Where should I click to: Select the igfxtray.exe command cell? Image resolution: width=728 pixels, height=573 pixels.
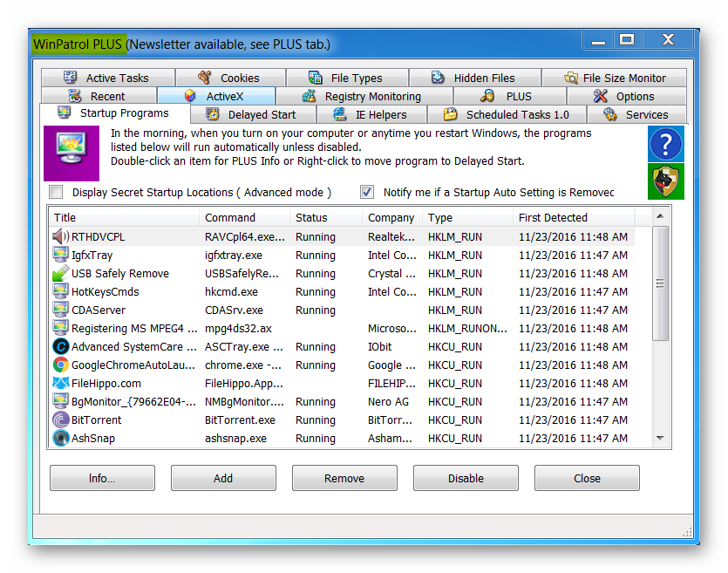(x=234, y=255)
